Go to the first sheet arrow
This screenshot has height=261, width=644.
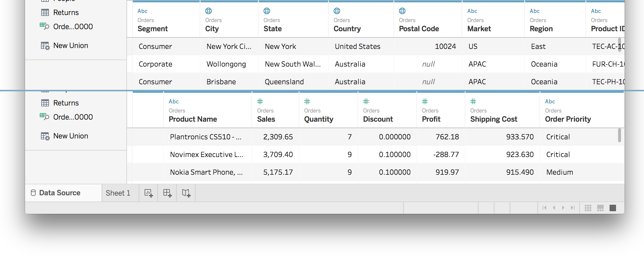(544, 208)
